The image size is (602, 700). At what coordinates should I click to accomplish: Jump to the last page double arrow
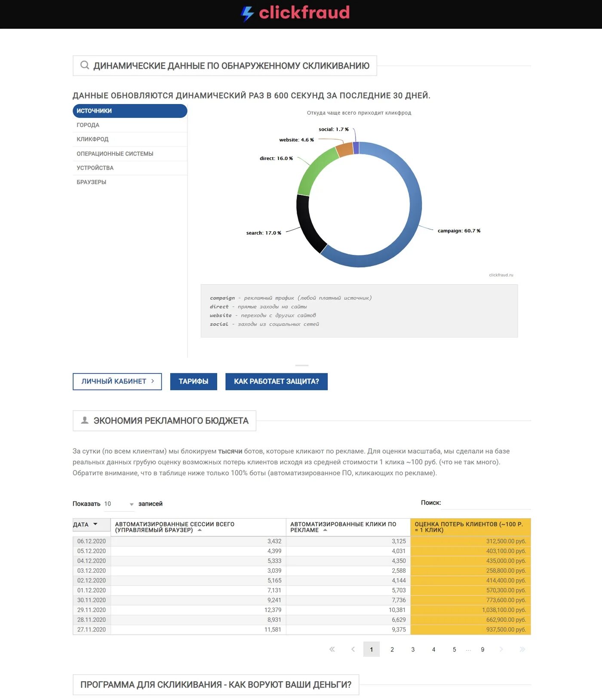tap(522, 649)
